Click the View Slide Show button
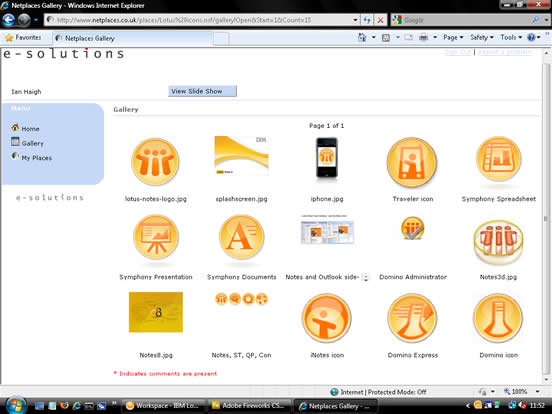The width and height of the screenshot is (552, 414). pyautogui.click(x=202, y=91)
